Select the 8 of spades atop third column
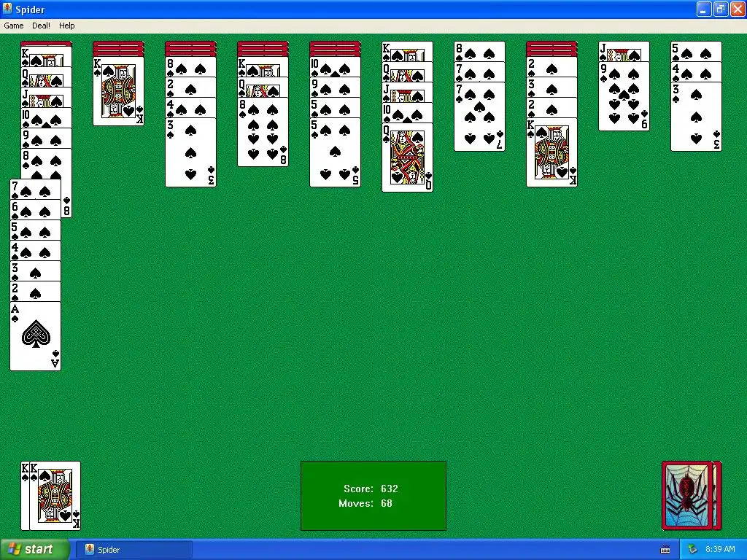 190,66
